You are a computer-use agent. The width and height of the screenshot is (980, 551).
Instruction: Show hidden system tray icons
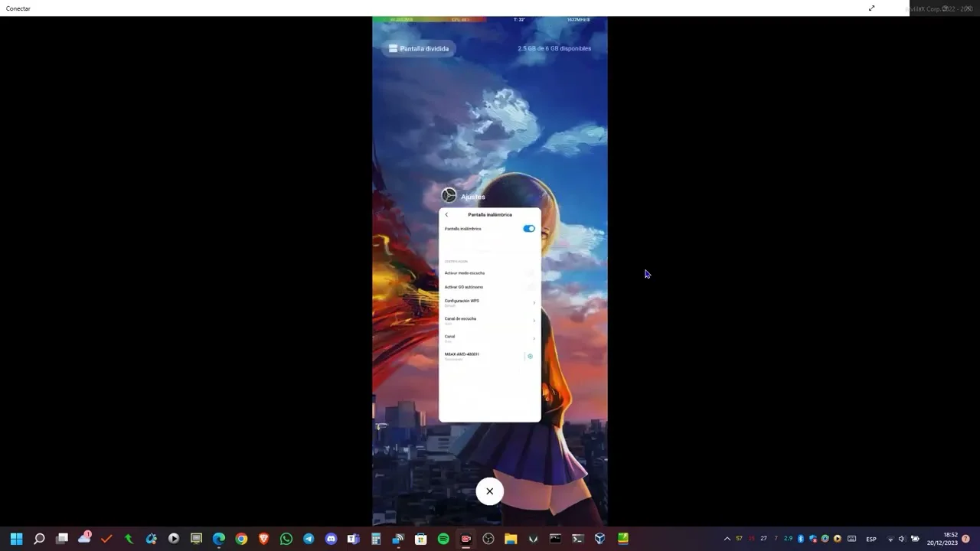click(x=727, y=539)
